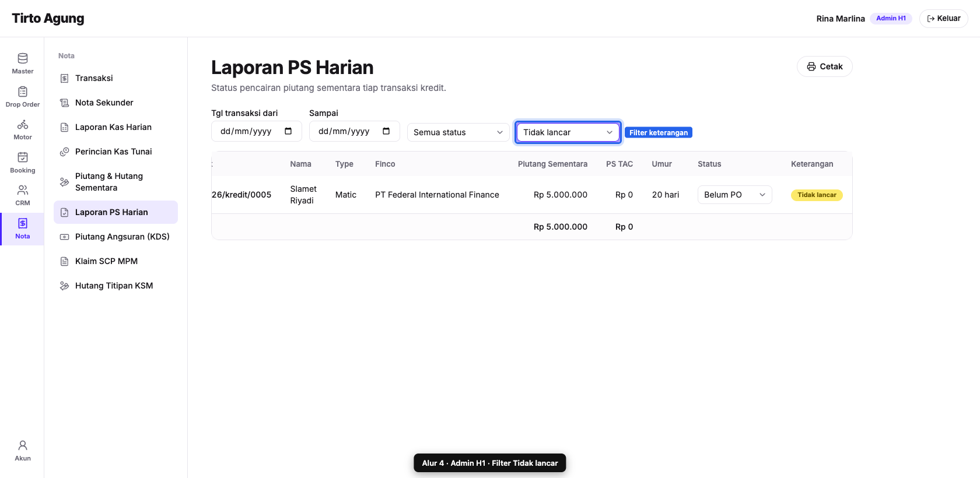
Task: Click the Perincian Kas Tunai coins icon
Action: pyautogui.click(x=65, y=152)
